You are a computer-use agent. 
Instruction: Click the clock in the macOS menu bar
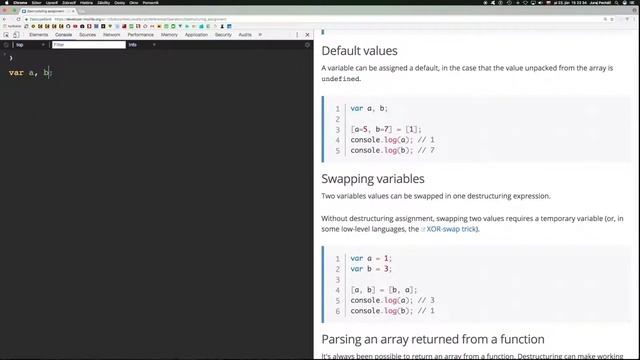570,2
